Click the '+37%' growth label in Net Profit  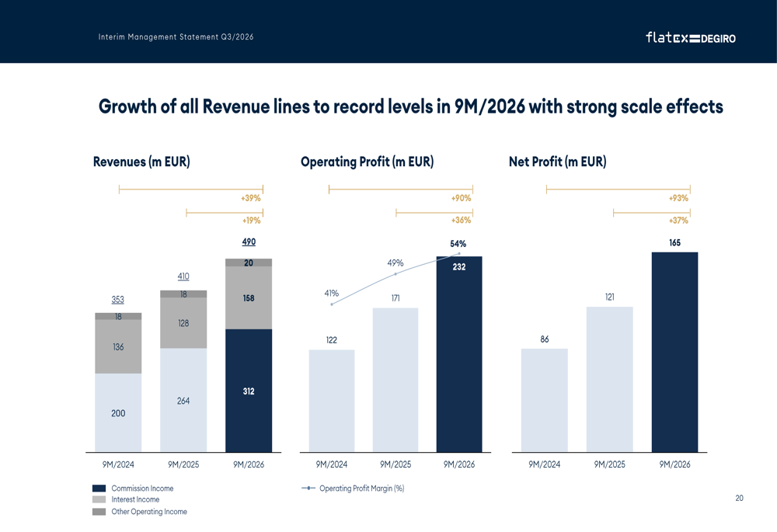click(x=678, y=221)
